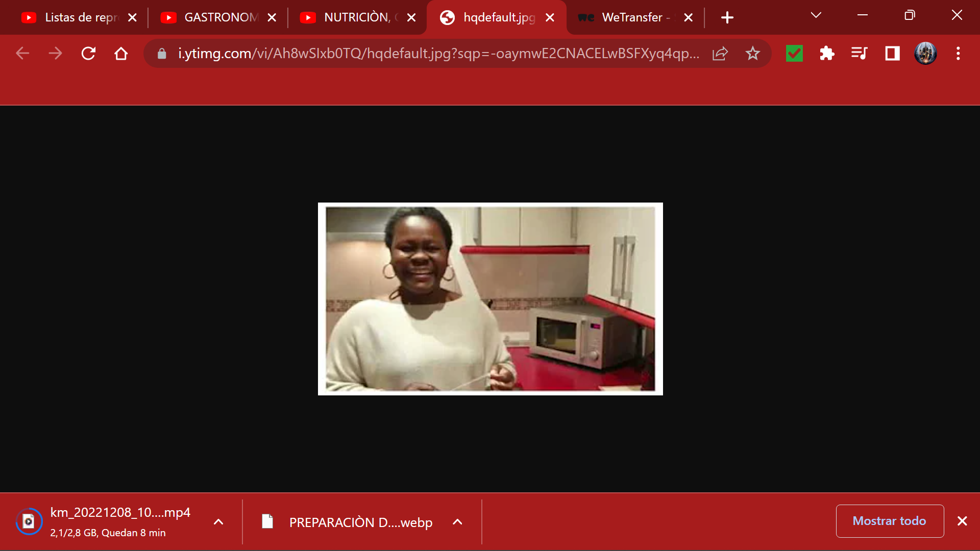Expand options for km_20221208 mp4 download
Image resolution: width=980 pixels, height=551 pixels.
pyautogui.click(x=218, y=522)
